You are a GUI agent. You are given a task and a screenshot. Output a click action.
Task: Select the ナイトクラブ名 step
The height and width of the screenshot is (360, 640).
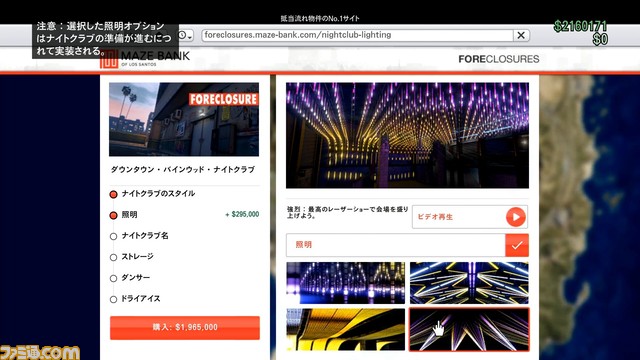click(139, 236)
